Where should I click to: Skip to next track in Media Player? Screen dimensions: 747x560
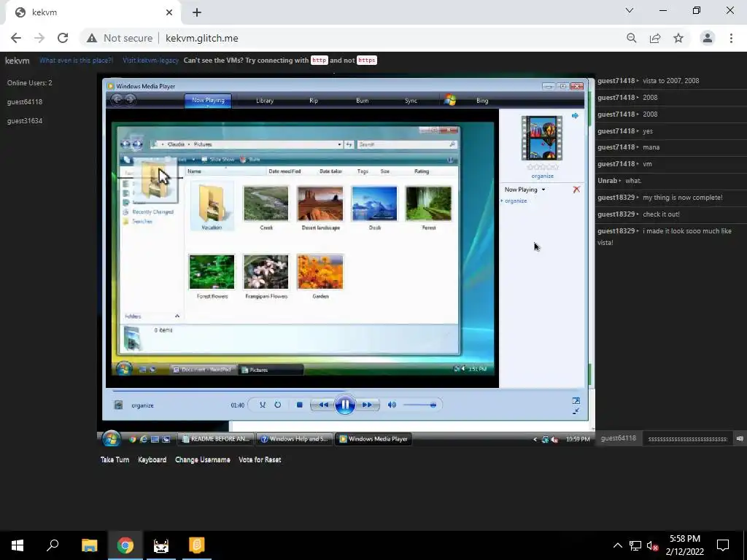coord(367,405)
